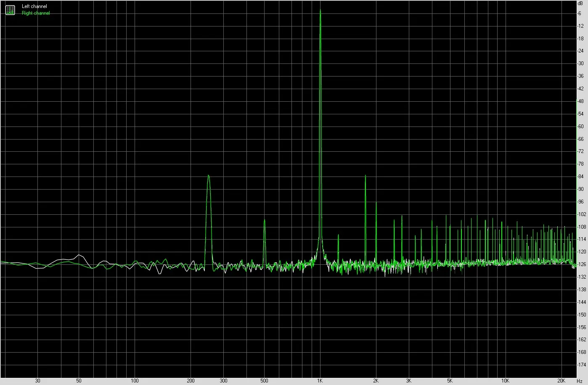The width and height of the screenshot is (588, 385).
Task: Click the -36 dB axis value
Action: (581, 76)
